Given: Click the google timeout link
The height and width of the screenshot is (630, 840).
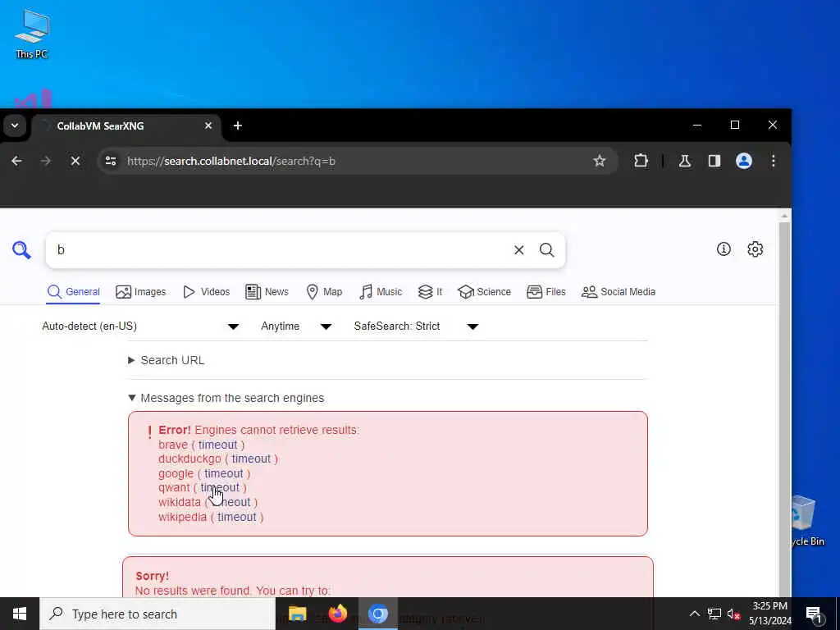Looking at the screenshot, I should pos(223,473).
